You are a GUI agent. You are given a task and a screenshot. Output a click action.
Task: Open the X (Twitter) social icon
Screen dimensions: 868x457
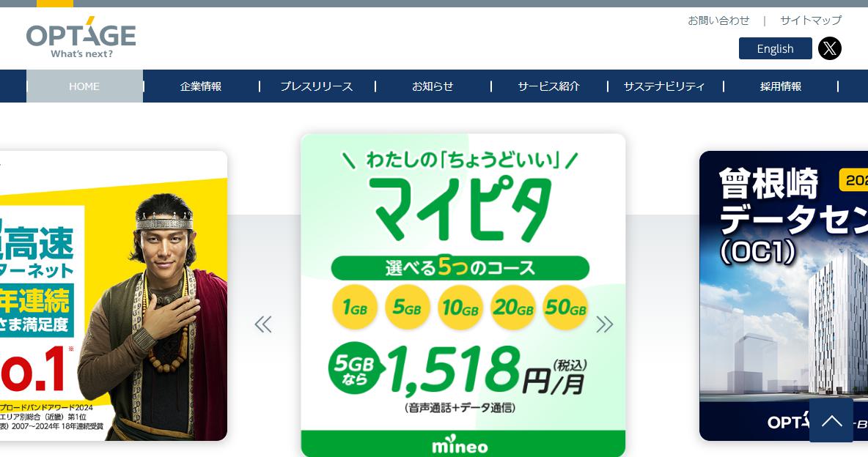[829, 48]
